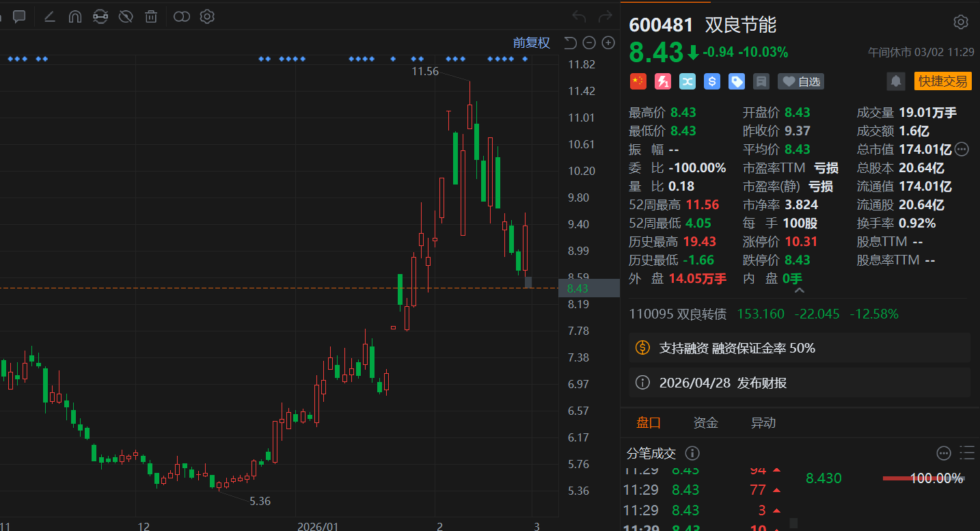
Task: Reset the chart zoom with the curved arrow
Action: pos(570,43)
